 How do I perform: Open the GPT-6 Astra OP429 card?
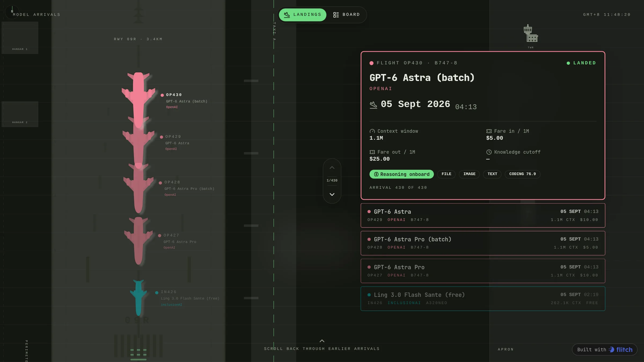point(483,215)
